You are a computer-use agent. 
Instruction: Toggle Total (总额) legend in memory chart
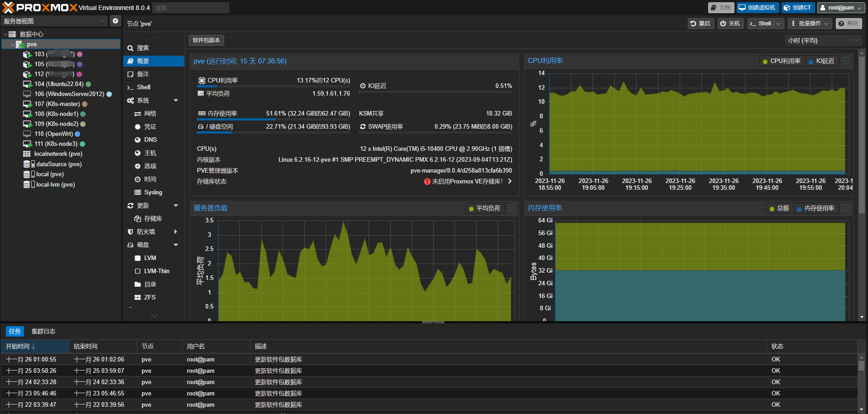(779, 208)
